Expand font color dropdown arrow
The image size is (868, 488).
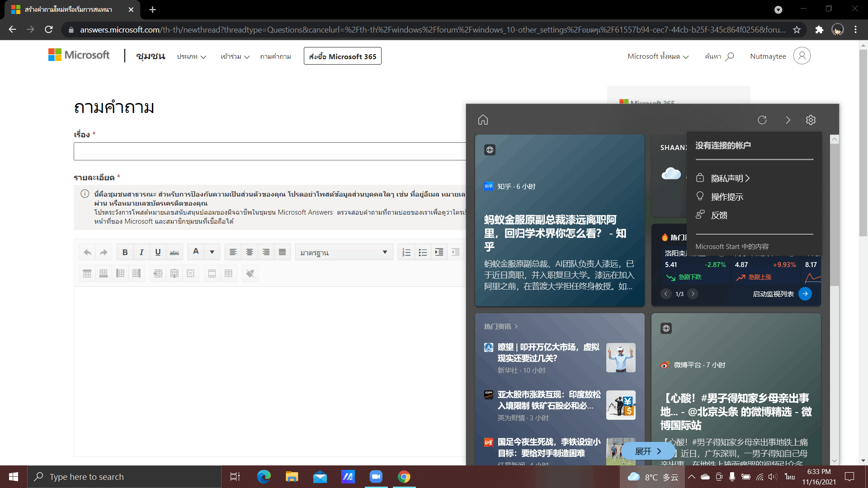(212, 252)
